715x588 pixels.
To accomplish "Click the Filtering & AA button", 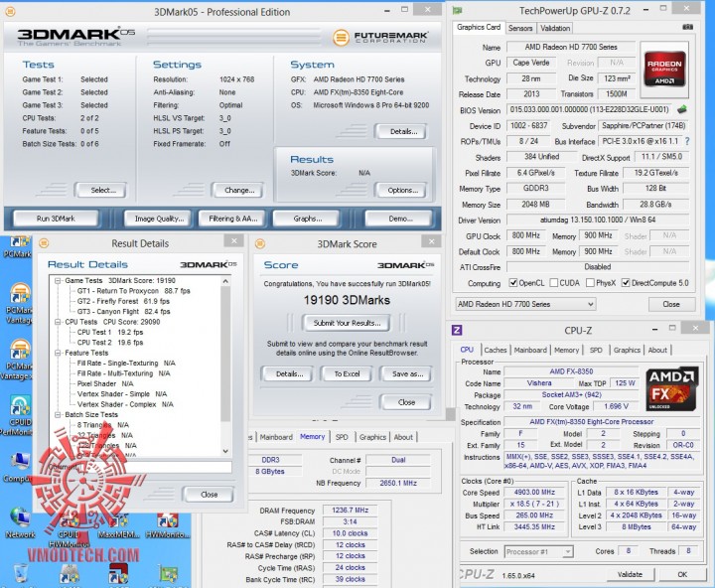I will point(233,219).
